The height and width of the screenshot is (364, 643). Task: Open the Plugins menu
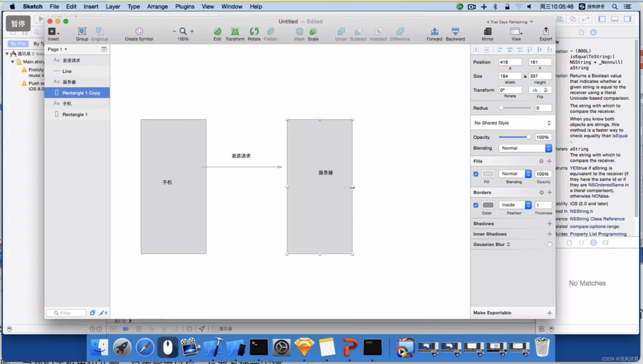pos(185,6)
